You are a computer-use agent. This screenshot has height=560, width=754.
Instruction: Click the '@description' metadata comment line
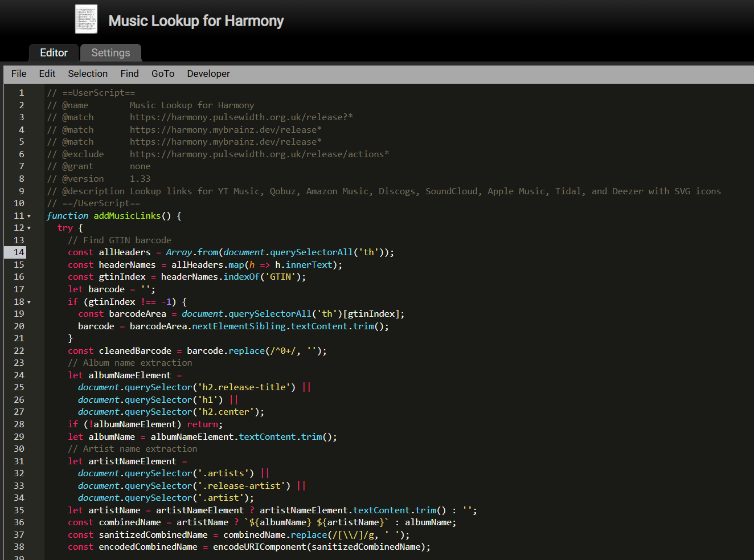(x=384, y=191)
